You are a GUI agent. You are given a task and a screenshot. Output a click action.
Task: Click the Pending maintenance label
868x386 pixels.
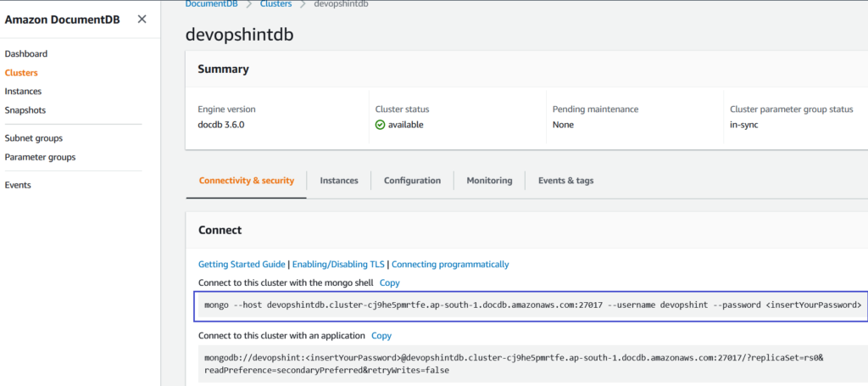coord(596,109)
